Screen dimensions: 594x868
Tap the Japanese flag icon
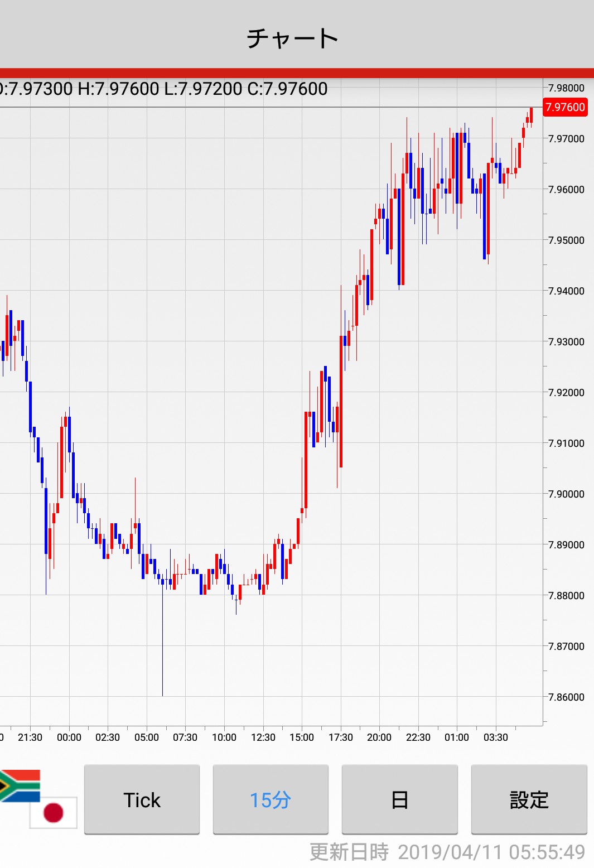[x=54, y=813]
